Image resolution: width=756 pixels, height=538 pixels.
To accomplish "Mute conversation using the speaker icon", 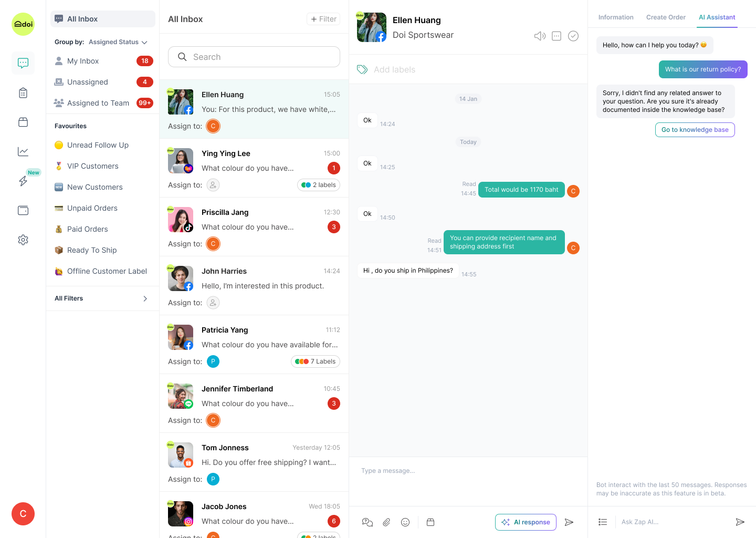I will tap(540, 36).
